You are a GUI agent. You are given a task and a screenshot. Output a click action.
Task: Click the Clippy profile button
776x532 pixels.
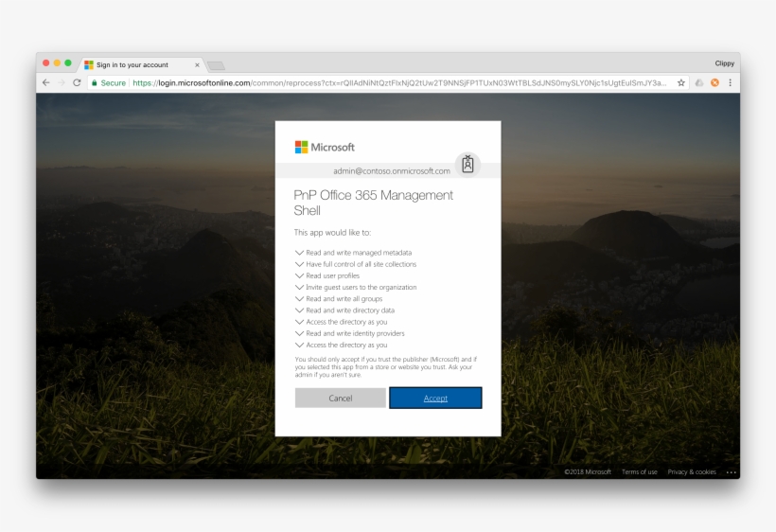[724, 63]
